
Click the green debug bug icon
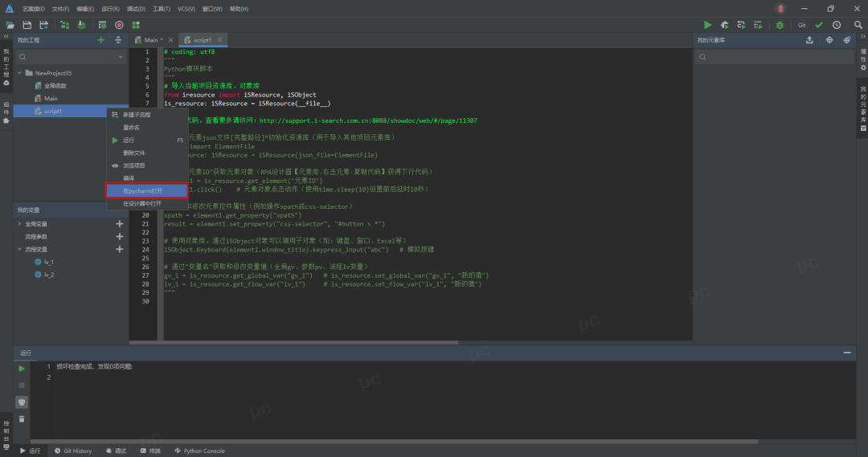pyautogui.click(x=779, y=25)
